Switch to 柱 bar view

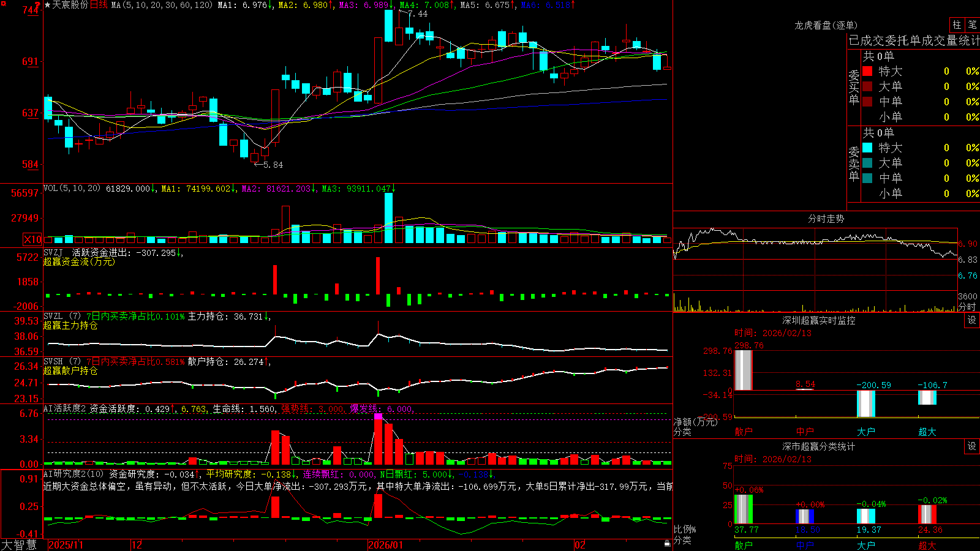[x=957, y=25]
